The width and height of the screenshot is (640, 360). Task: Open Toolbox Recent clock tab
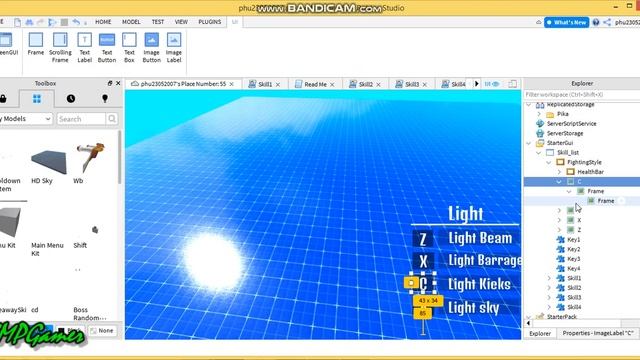tap(71, 99)
